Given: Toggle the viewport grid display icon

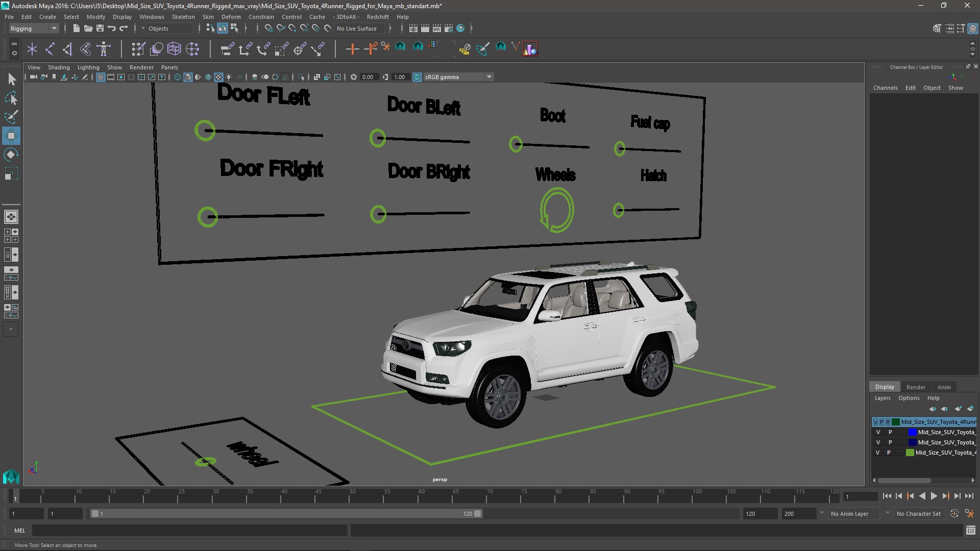Looking at the screenshot, I should (x=101, y=77).
